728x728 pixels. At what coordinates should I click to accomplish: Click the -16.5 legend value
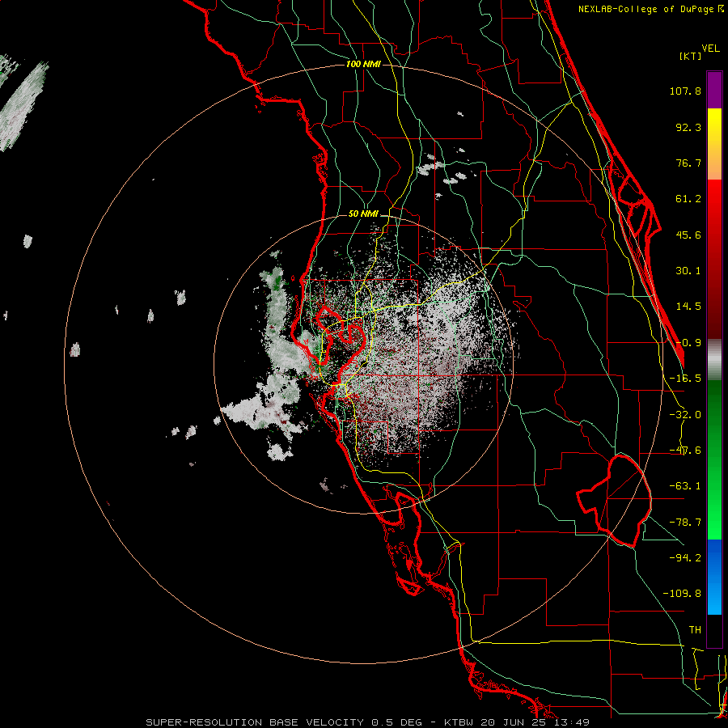point(685,379)
